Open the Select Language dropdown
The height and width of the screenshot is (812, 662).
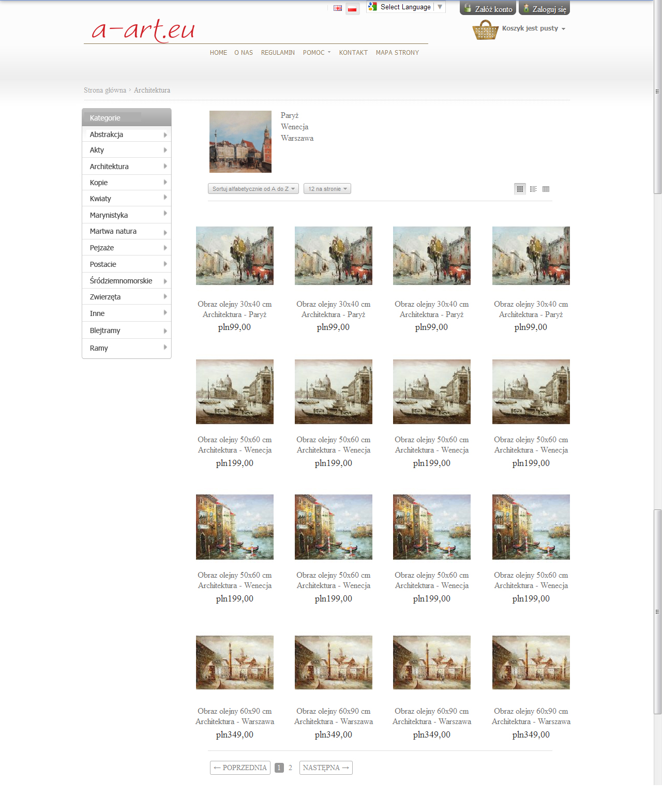pyautogui.click(x=405, y=7)
